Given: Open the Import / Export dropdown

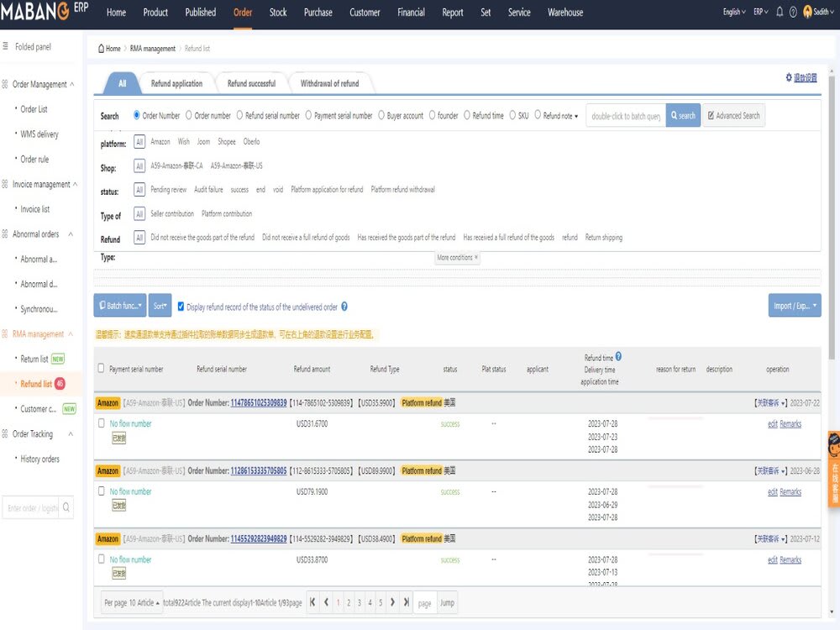Looking at the screenshot, I should (795, 306).
